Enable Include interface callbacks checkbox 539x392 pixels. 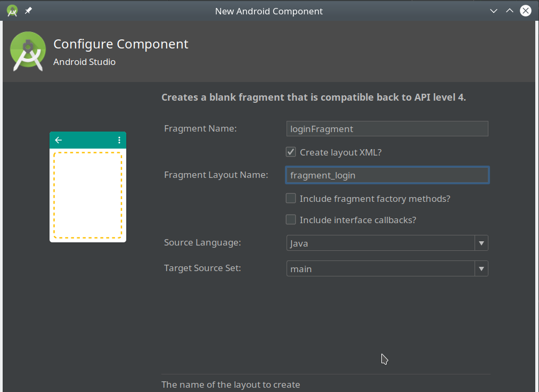[291, 220]
